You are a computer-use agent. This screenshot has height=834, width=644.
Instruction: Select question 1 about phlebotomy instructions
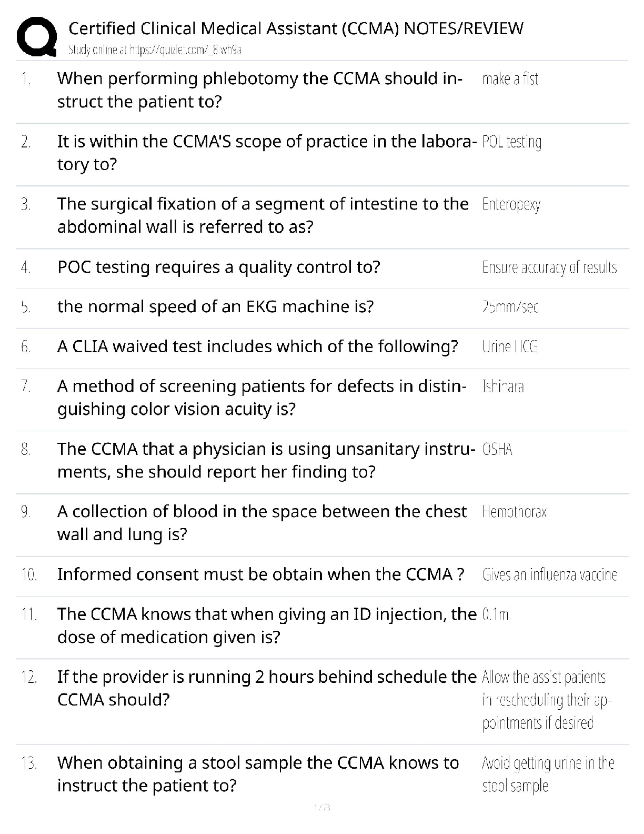pos(259,90)
